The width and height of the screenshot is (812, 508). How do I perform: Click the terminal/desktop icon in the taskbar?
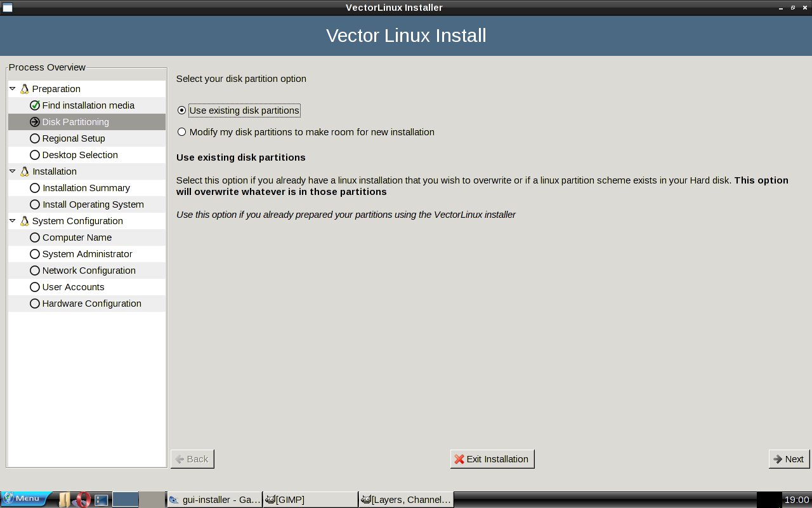101,500
